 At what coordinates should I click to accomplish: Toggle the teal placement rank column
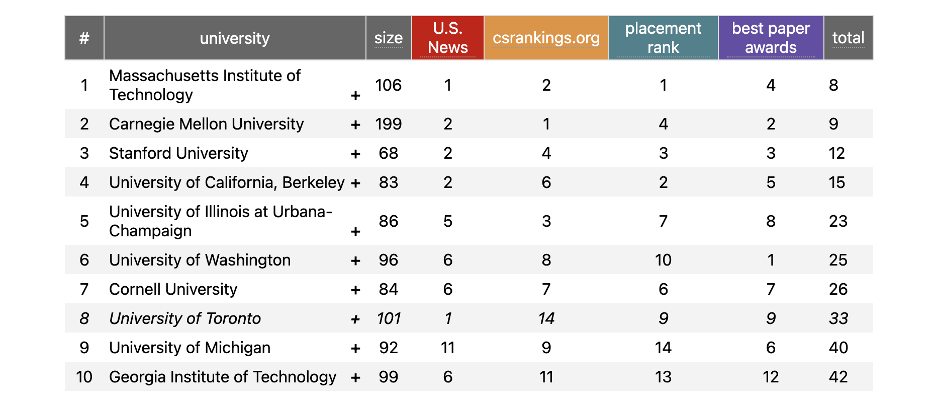(663, 38)
